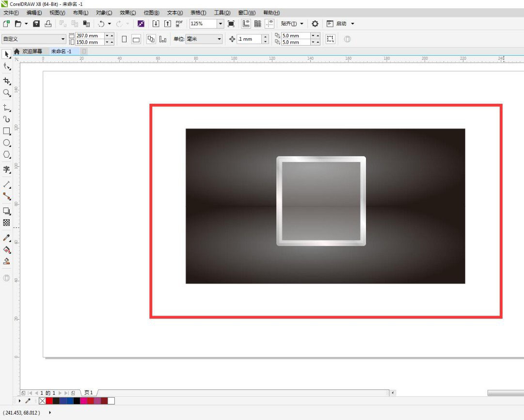The width and height of the screenshot is (524, 420).
Task: Open the page size 自定义 dropdown
Action: [63, 39]
